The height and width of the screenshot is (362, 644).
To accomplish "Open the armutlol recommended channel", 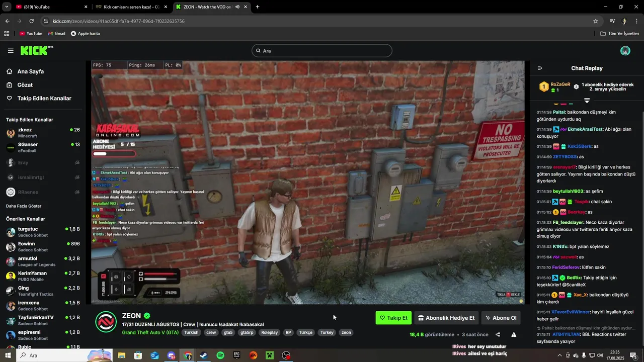I will click(43, 261).
